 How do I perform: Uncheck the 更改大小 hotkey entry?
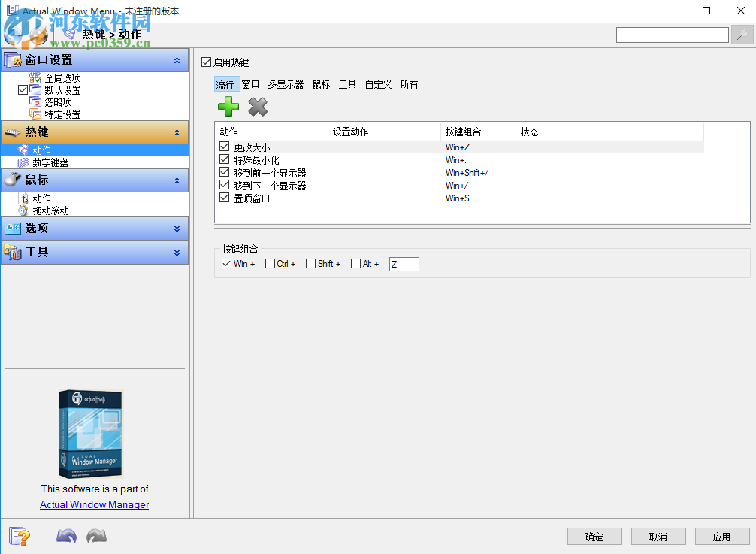[224, 147]
